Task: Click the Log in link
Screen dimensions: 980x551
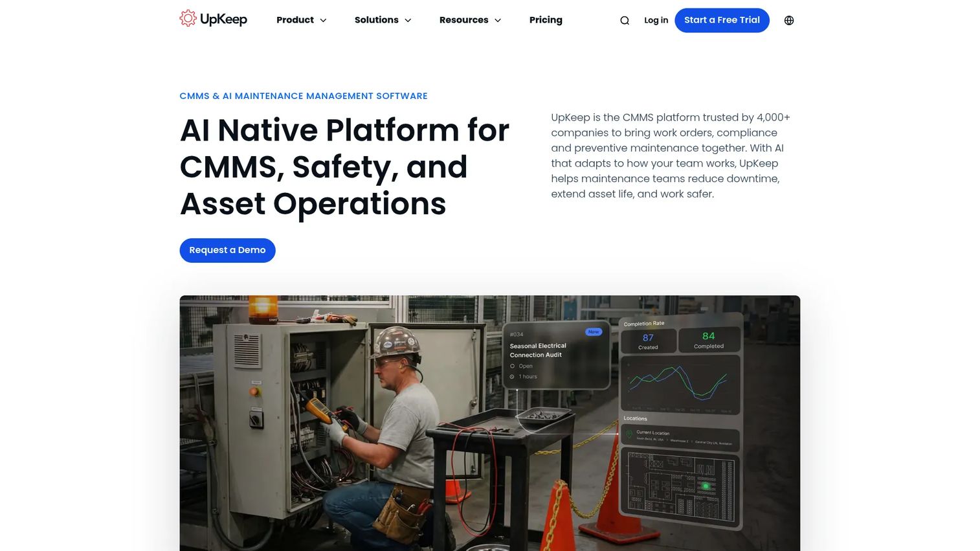Action: pos(656,20)
